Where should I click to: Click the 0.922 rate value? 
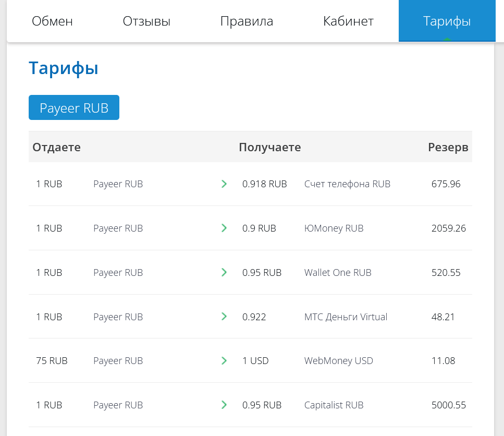254,317
